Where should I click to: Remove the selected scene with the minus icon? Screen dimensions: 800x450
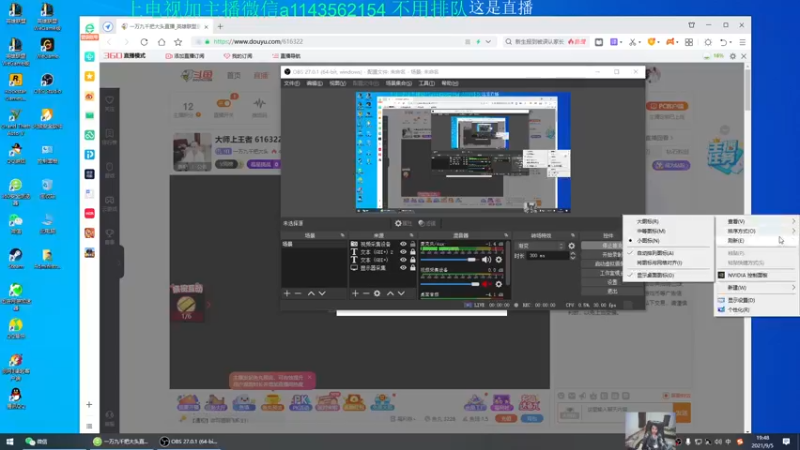(x=298, y=293)
